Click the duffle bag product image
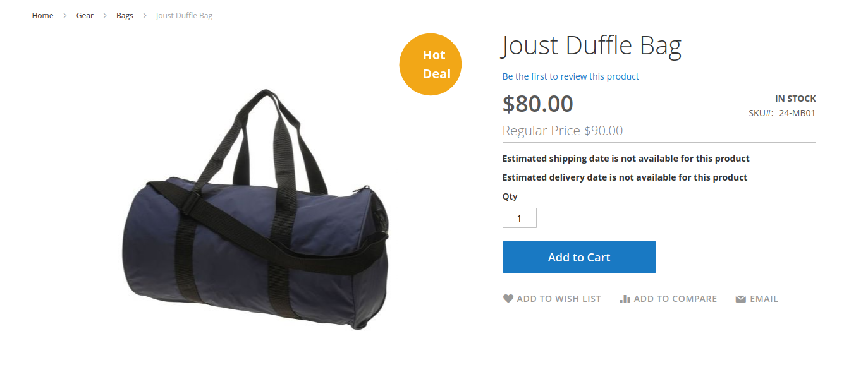The image size is (868, 384). (256, 215)
